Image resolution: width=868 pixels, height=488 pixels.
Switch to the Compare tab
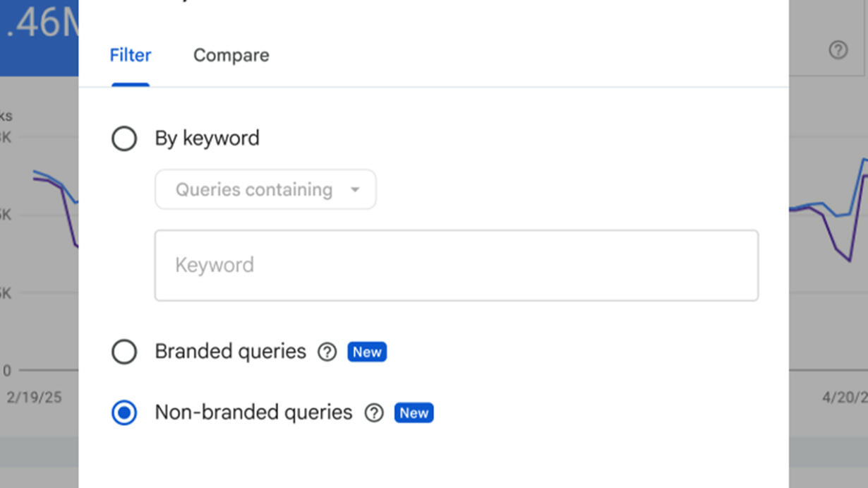pyautogui.click(x=231, y=55)
